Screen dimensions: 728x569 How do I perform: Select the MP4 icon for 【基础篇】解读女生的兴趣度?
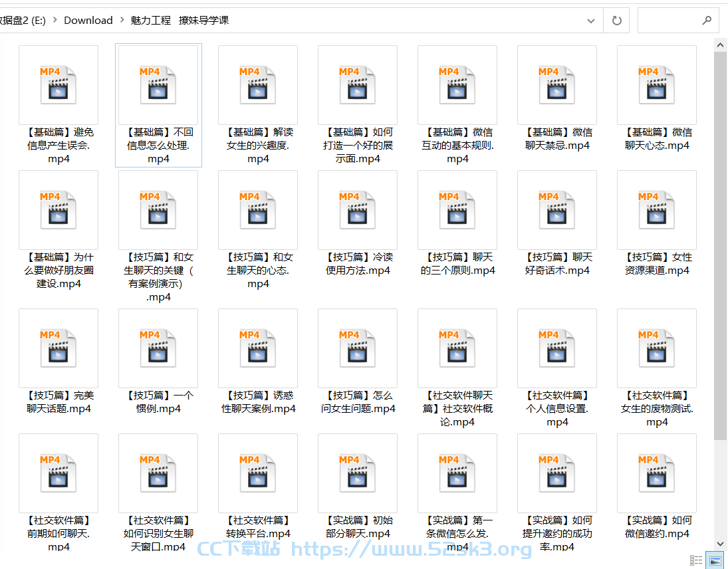tap(258, 85)
